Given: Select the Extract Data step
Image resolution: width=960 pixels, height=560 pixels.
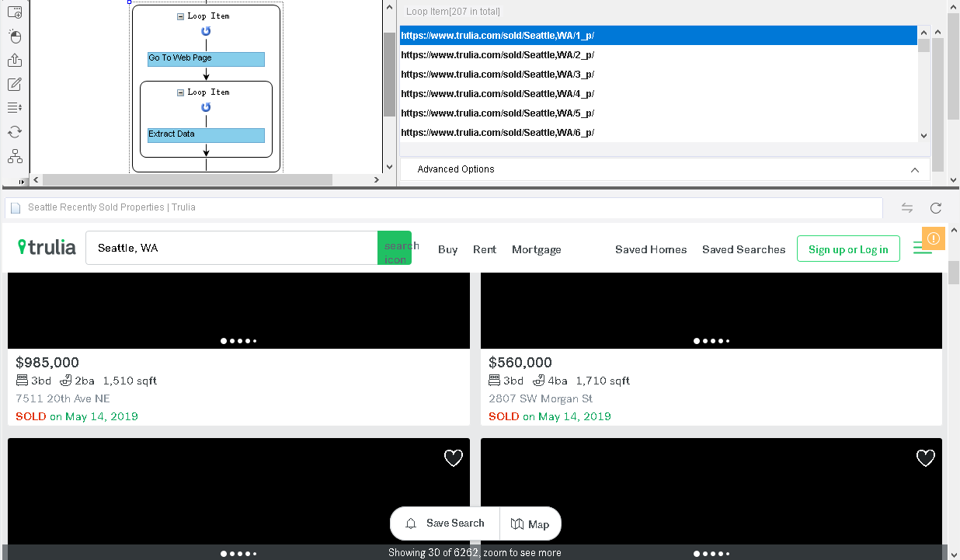Looking at the screenshot, I should click(x=206, y=135).
